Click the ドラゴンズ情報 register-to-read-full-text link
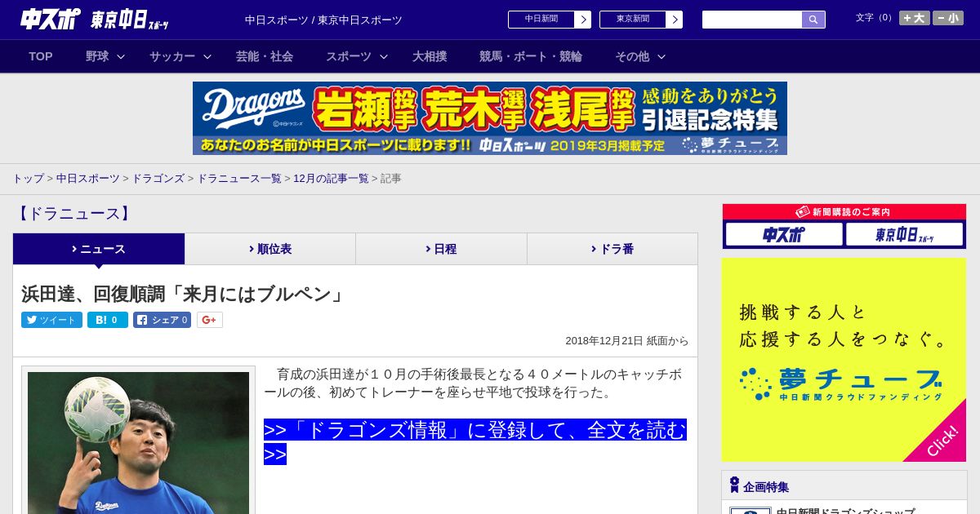 [474, 441]
